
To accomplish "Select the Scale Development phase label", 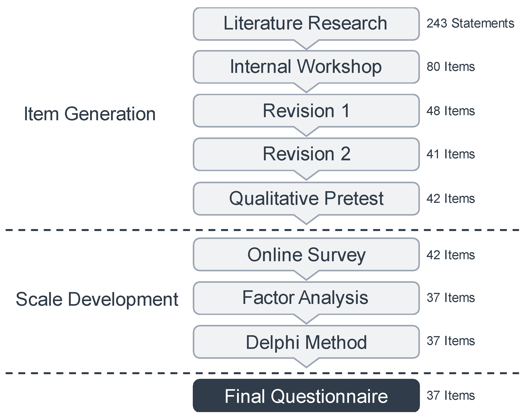I will (97, 299).
